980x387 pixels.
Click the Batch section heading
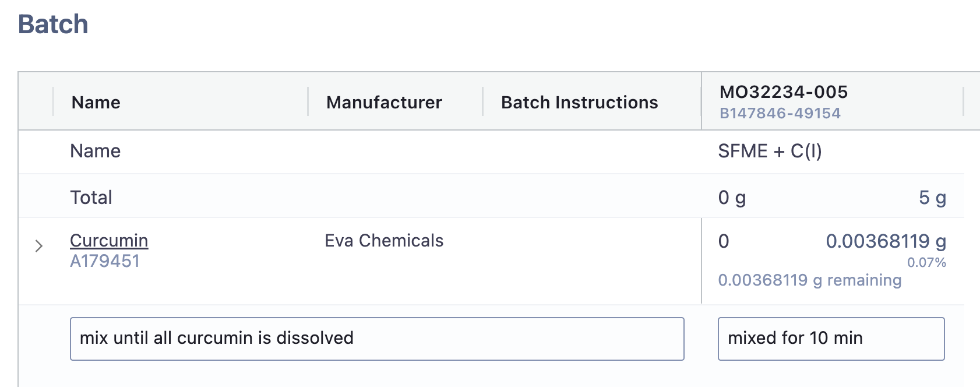point(53,24)
